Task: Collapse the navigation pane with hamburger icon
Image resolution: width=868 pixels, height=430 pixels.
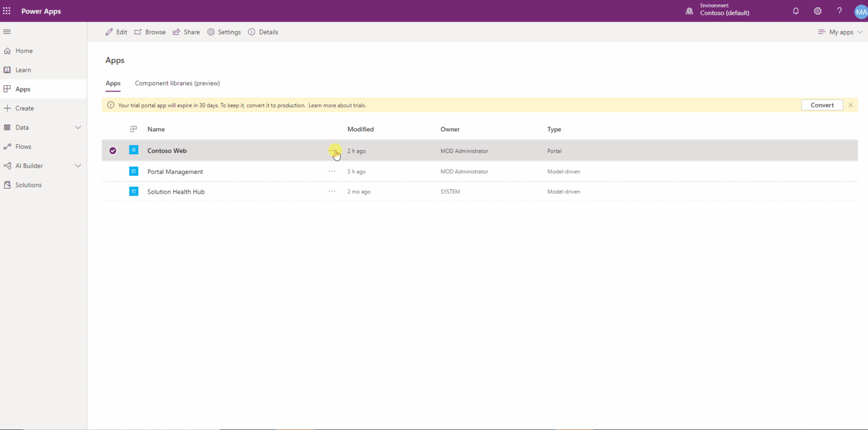Action: [x=7, y=32]
